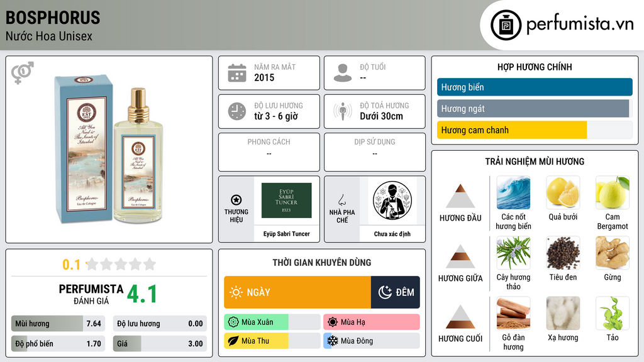Click the sun icon for Mùa Hạ
644x362 pixels.
pos(333,322)
